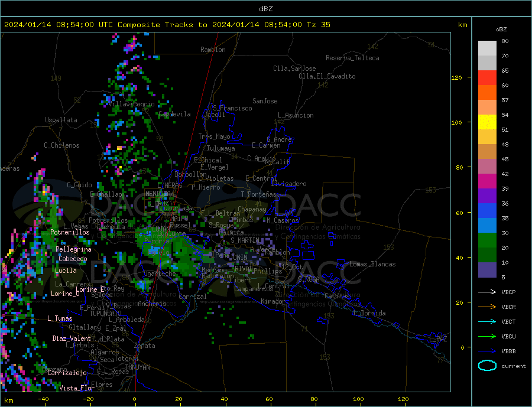Click the TUNUYAN city label
532x407 pixels.
pos(137,367)
